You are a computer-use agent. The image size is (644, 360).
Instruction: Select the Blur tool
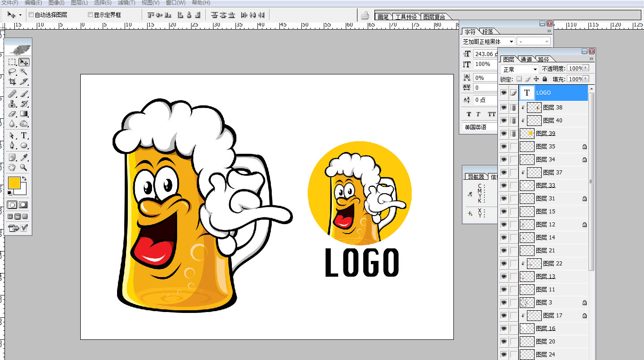(x=13, y=124)
